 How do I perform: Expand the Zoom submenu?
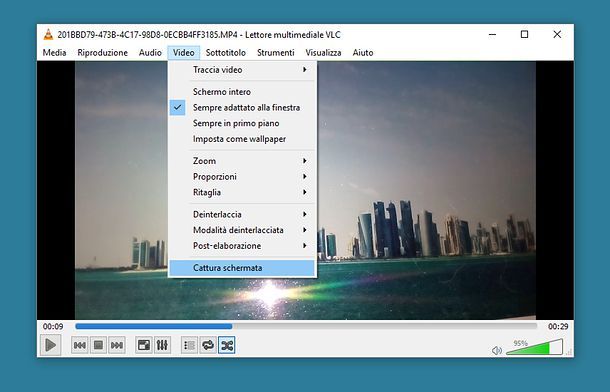pyautogui.click(x=242, y=161)
